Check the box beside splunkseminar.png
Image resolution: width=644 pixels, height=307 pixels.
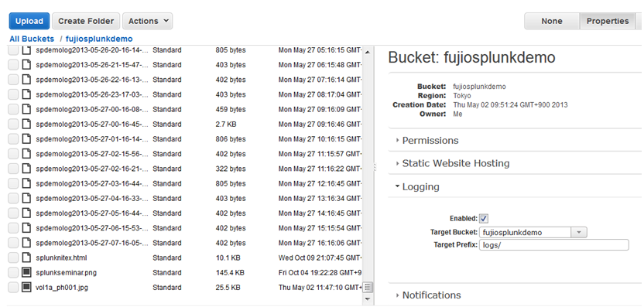[x=13, y=272]
